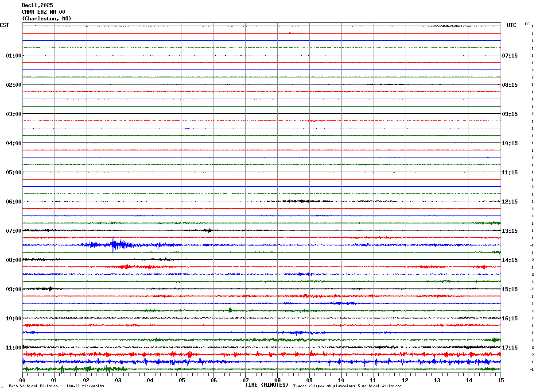Click the 05 minute axis tick label

182,380
